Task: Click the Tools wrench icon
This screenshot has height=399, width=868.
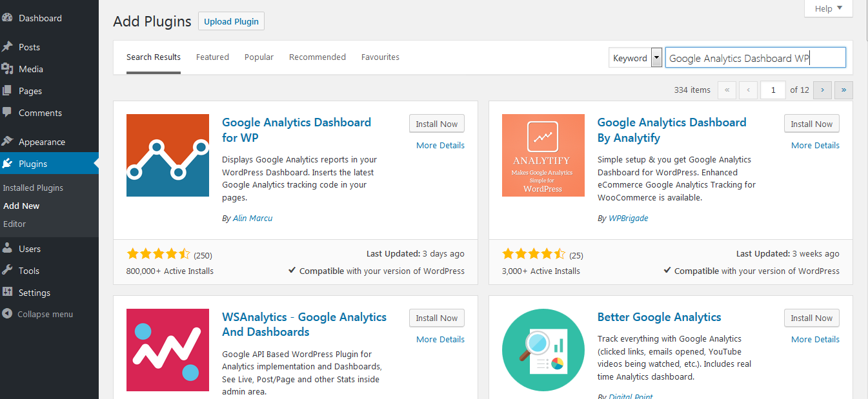Action: (7, 271)
